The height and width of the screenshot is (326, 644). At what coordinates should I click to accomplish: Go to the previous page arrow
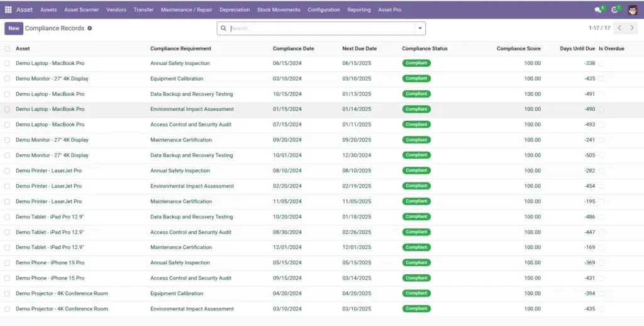point(619,28)
